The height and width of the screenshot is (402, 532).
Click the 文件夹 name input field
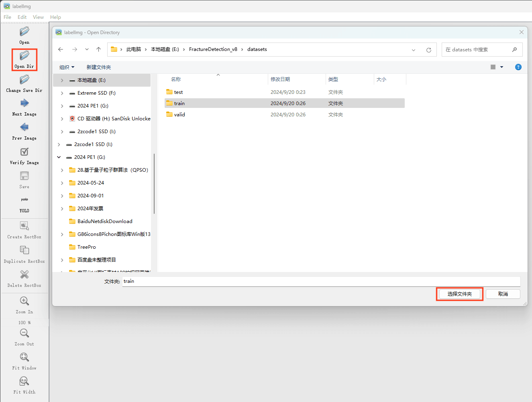pos(321,281)
